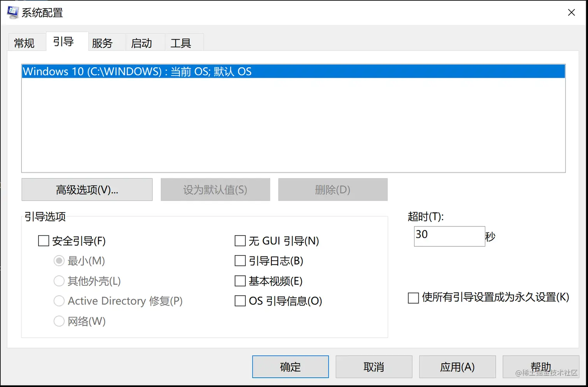Select the 最小(M) radio option
Viewport: 588px width, 387px height.
59,261
